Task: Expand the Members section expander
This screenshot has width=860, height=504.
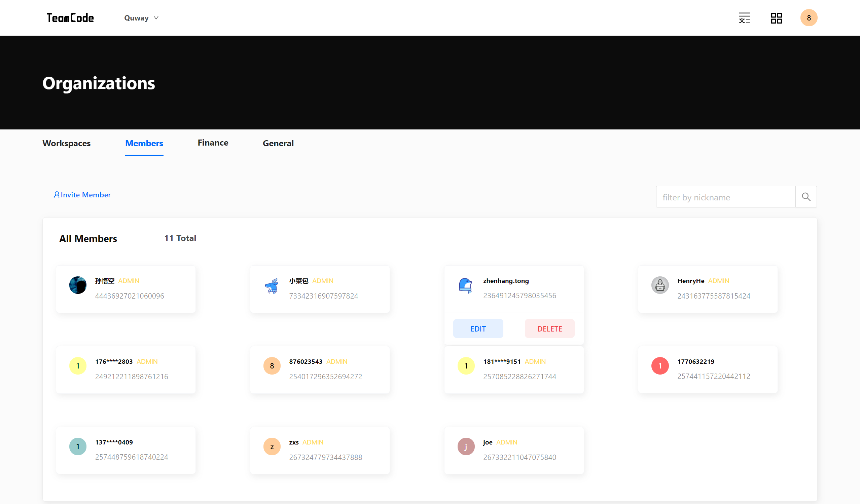Action: [144, 143]
